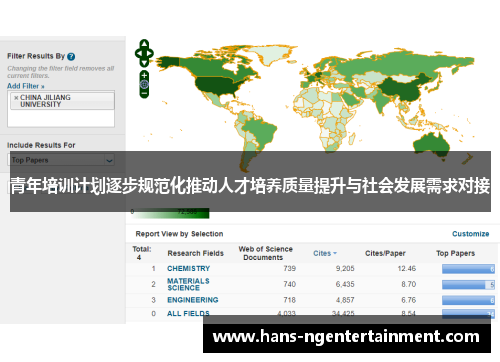Reset map view with the globe icon

[x=144, y=84]
